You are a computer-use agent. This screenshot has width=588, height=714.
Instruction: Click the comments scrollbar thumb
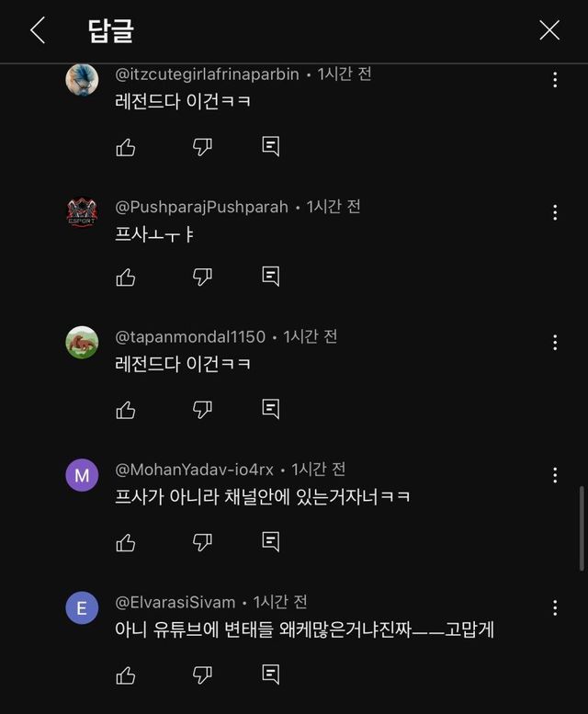coord(581,528)
